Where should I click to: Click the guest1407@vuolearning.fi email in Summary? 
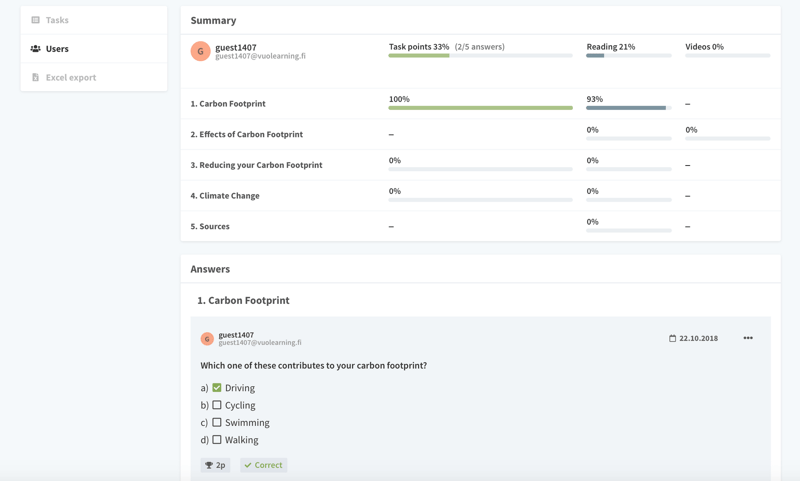coord(260,57)
